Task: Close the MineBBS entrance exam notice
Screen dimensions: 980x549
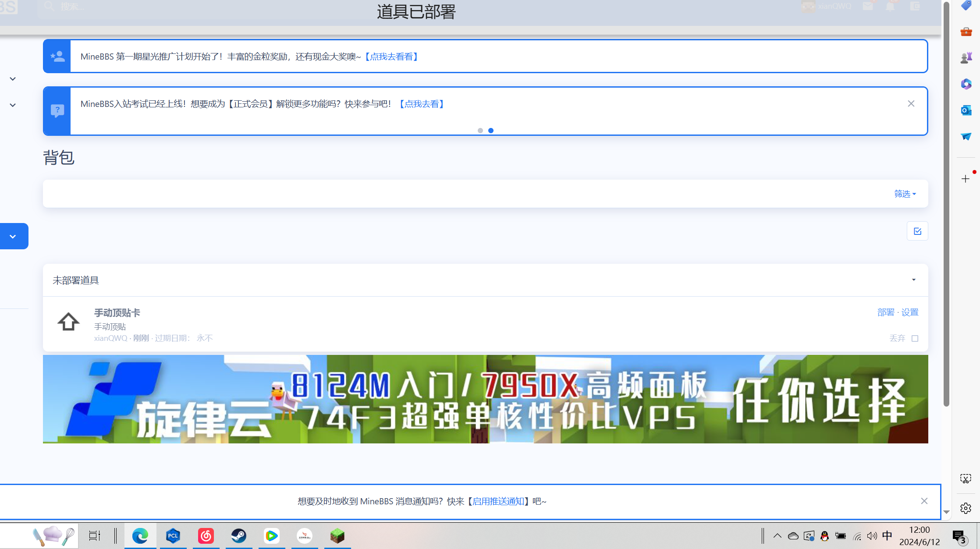Action: point(911,104)
